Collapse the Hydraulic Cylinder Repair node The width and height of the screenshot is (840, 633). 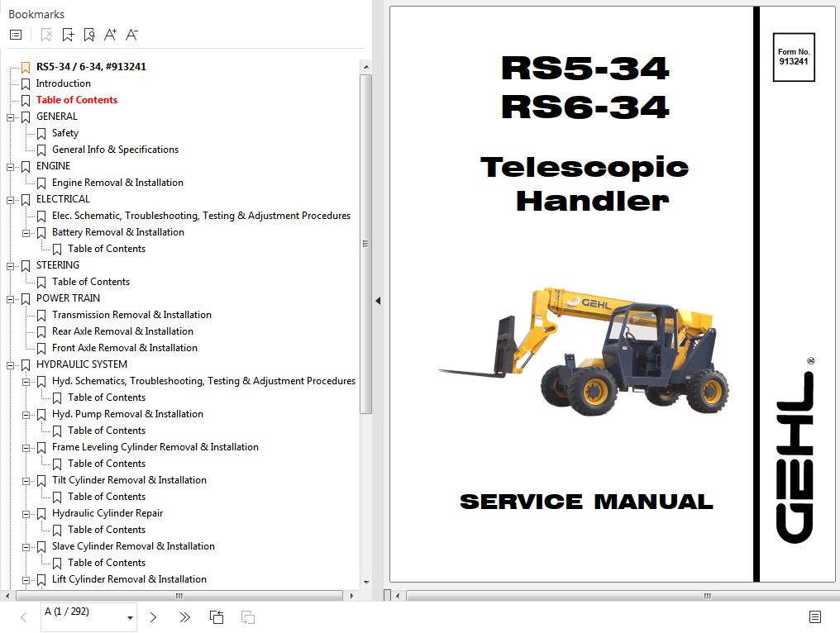[x=26, y=514]
